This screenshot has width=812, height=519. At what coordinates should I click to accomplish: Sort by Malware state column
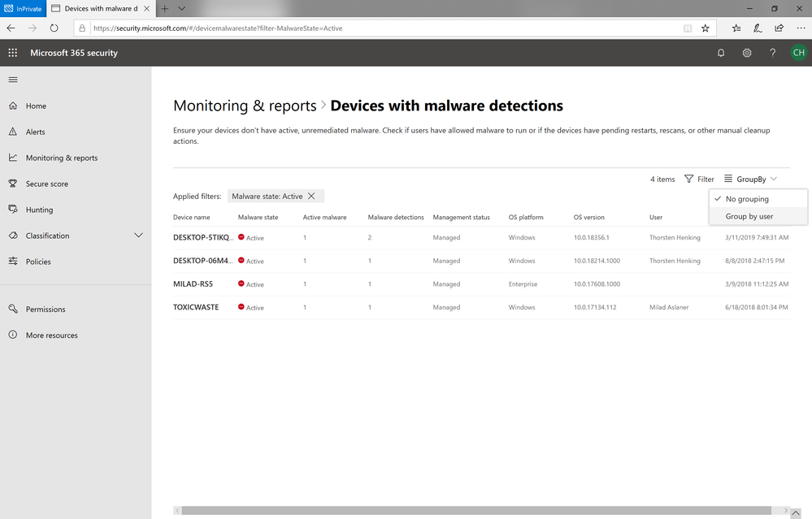click(258, 218)
